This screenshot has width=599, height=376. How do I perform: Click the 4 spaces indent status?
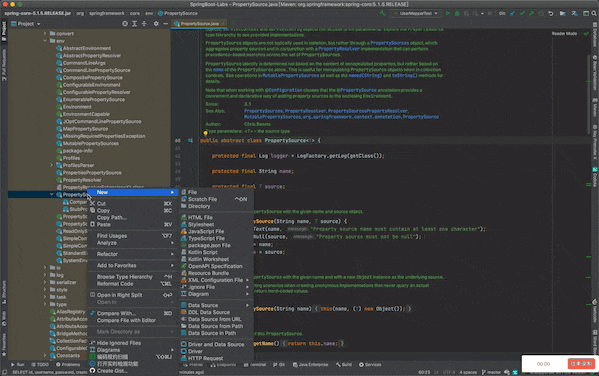(468, 372)
